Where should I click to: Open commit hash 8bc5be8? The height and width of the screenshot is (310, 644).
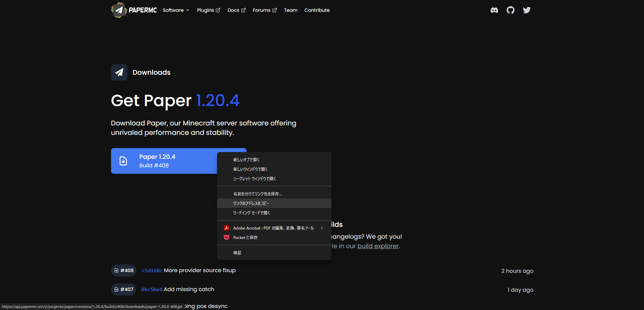(152, 289)
